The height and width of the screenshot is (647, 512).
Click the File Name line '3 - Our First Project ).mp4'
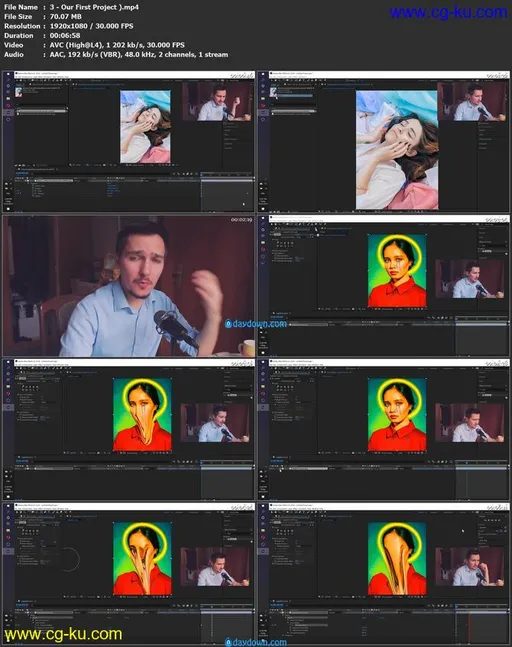tap(94, 7)
